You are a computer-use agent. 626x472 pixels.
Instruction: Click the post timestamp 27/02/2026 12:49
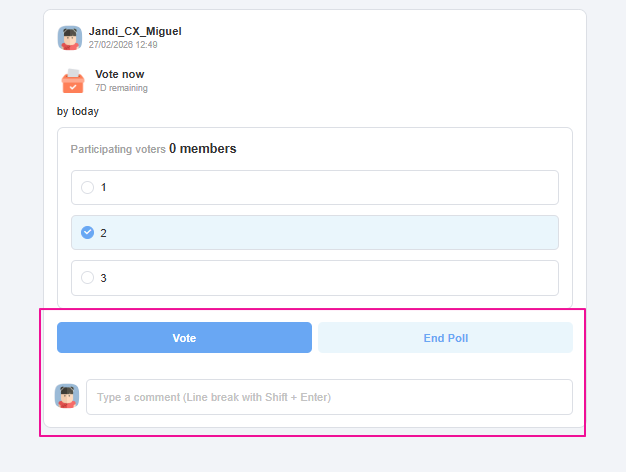(123, 45)
